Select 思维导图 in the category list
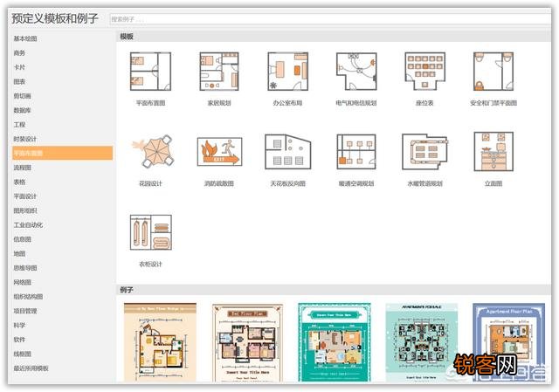The height and width of the screenshot is (392, 559). coord(24,268)
